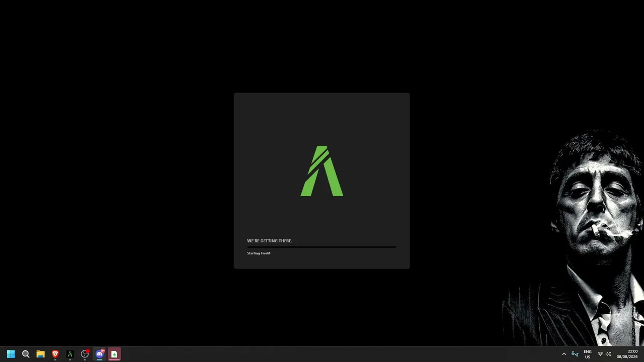Change the ENG US input language

588,354
